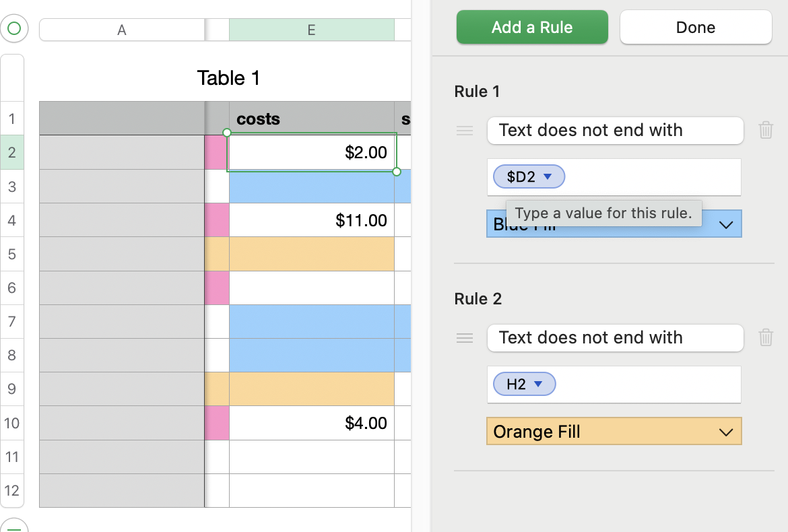The height and width of the screenshot is (532, 788).
Task: Open the $D2 cell reference token arrow
Action: coord(548,177)
